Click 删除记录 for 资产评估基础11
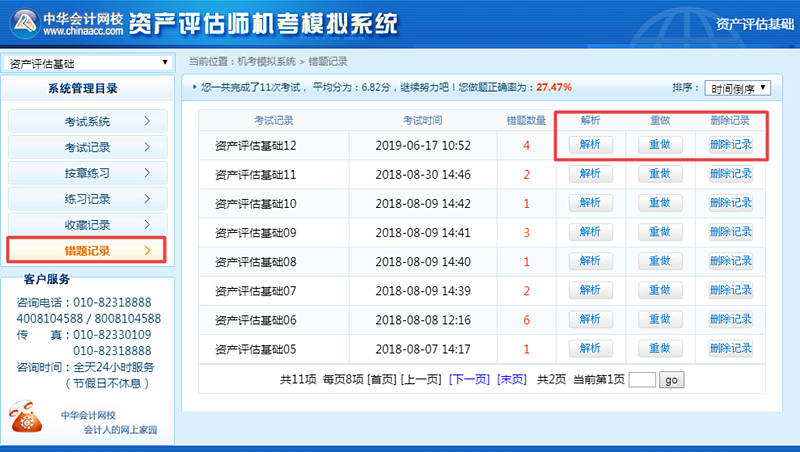 731,174
